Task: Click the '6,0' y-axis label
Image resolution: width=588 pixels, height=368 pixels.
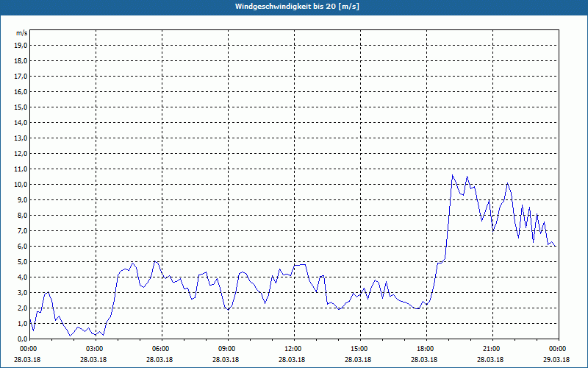Action: click(x=23, y=247)
